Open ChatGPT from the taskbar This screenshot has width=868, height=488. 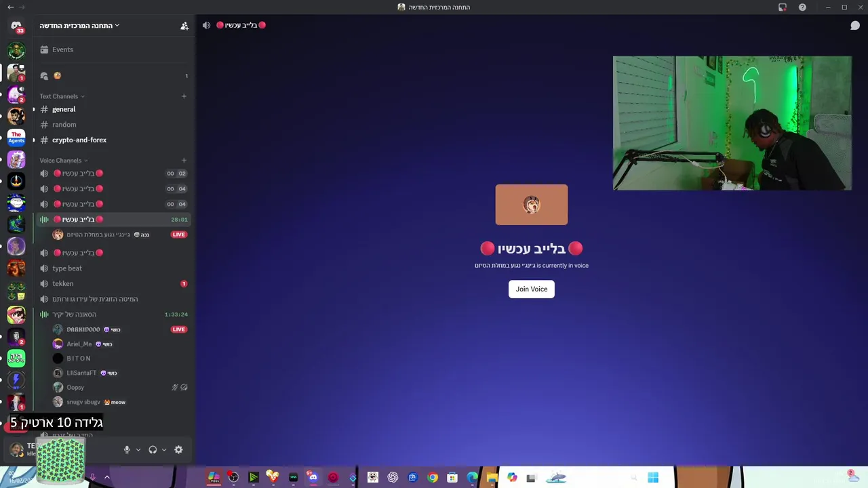[x=393, y=477]
